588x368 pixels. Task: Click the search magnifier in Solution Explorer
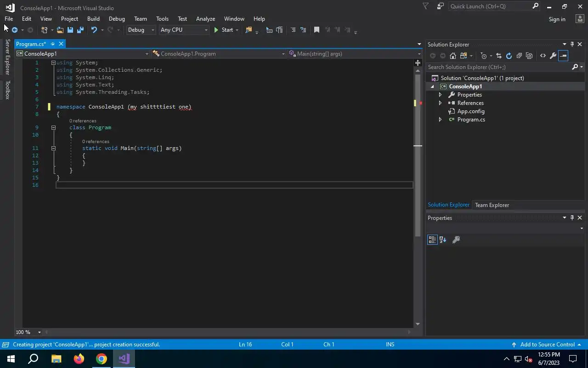(x=575, y=67)
